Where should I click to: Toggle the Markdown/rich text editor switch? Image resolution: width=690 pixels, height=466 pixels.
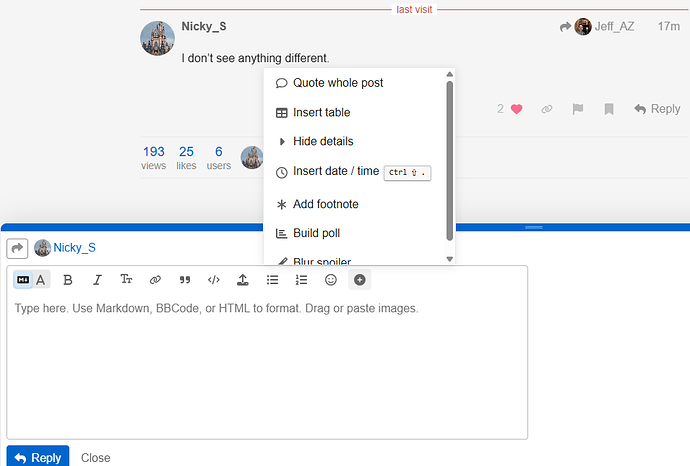point(31,280)
